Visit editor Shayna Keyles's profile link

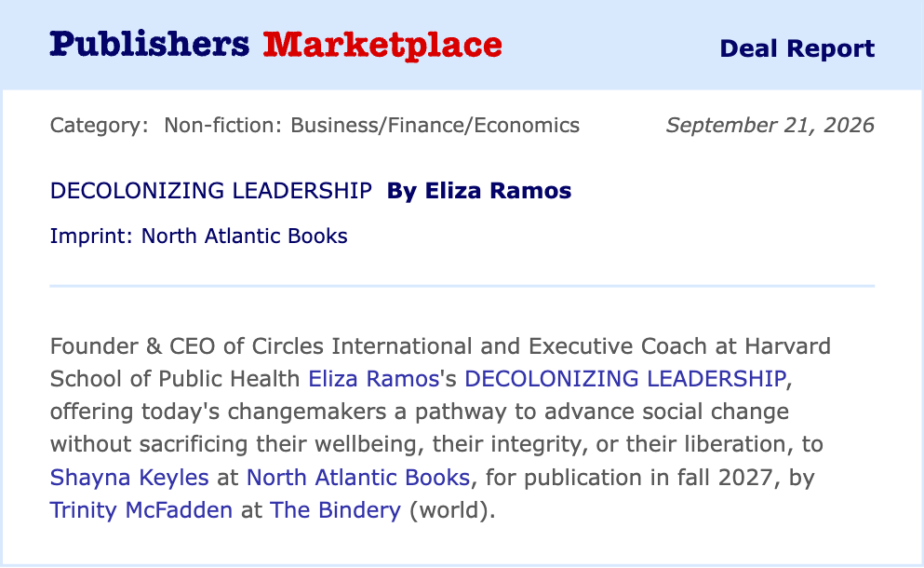[x=129, y=477]
